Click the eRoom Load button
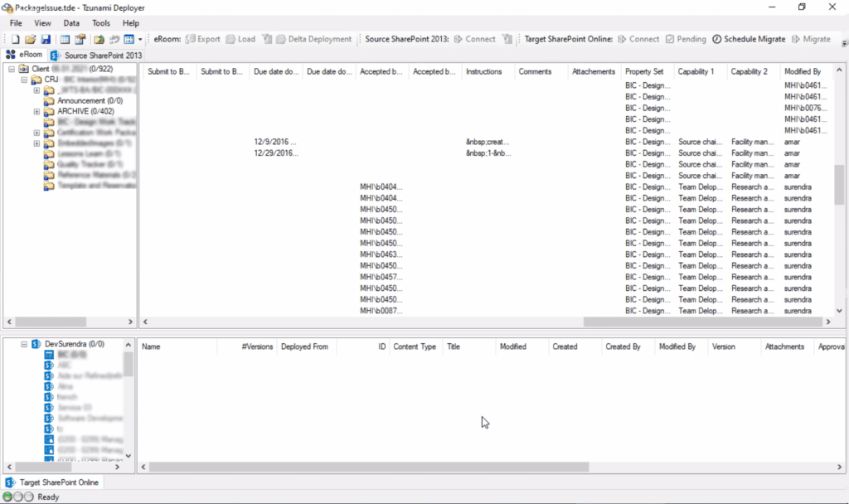The image size is (849, 504). 240,39
